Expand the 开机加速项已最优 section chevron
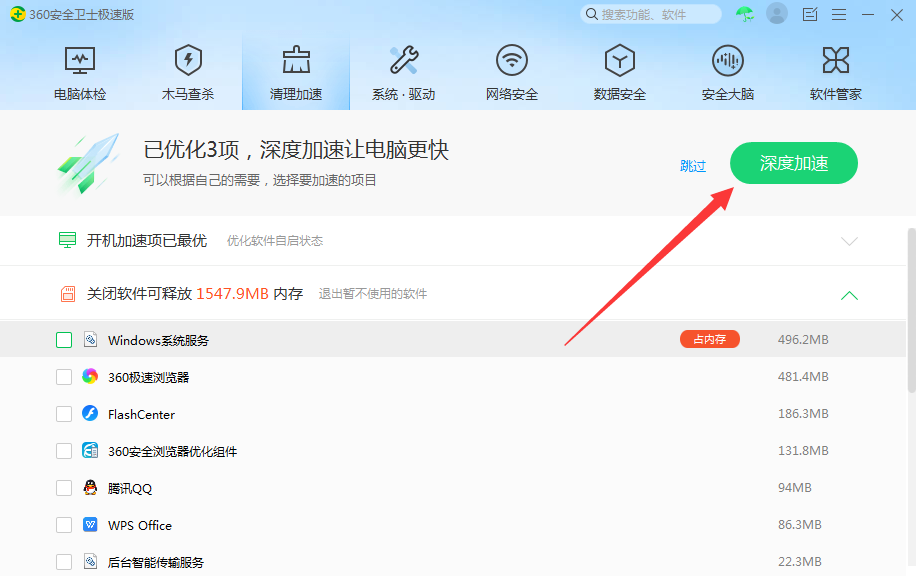 [849, 241]
